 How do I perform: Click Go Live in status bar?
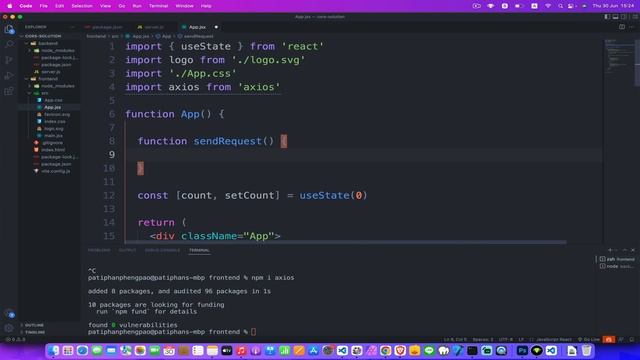[x=589, y=339]
